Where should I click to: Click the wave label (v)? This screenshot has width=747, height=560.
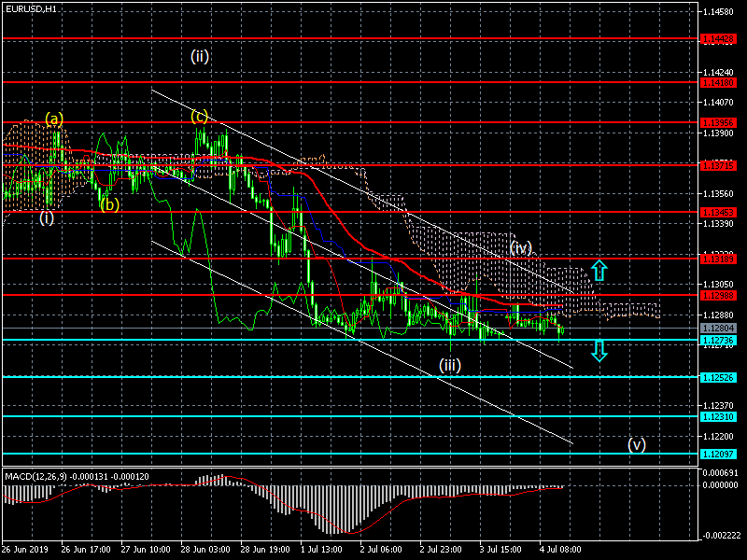click(637, 445)
